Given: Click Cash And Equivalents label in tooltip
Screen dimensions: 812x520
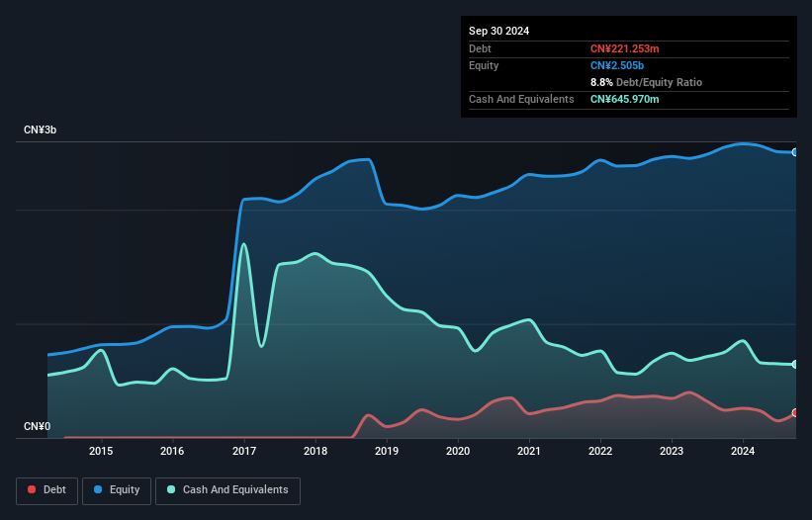Looking at the screenshot, I should (521, 99).
